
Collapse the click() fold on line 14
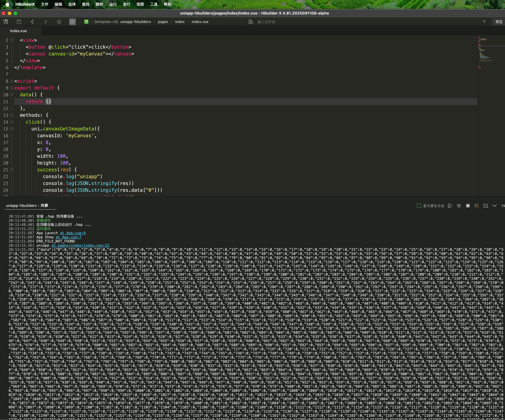(12, 122)
